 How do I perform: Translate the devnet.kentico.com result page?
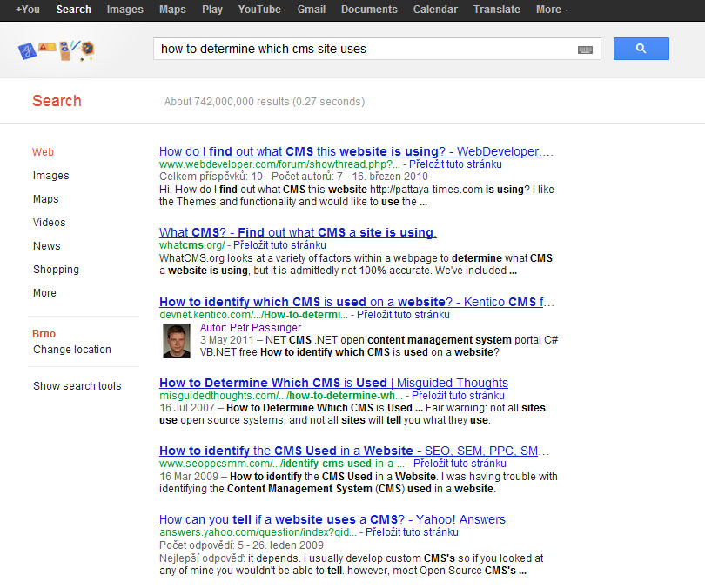tap(403, 315)
